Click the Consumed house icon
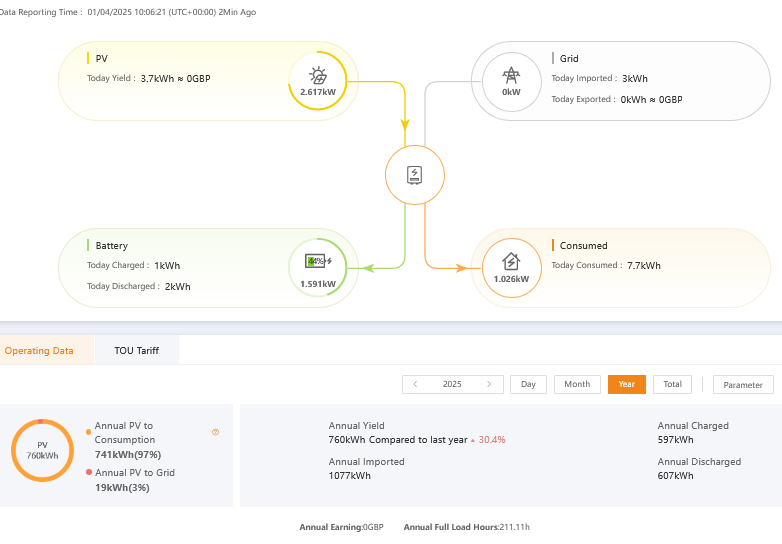Viewport: 782px width, 544px height. pos(511,262)
